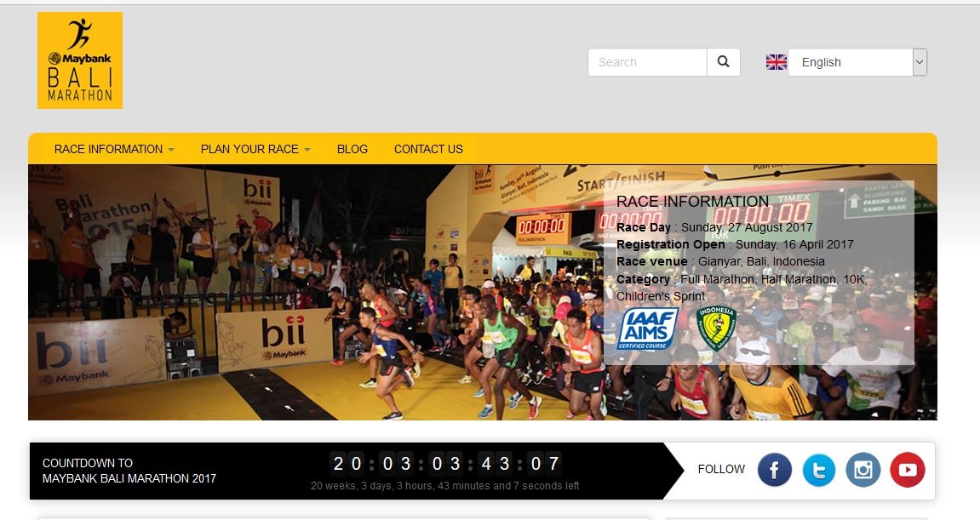Click the FOLLOW label
This screenshot has height=520, width=980.
pos(721,470)
